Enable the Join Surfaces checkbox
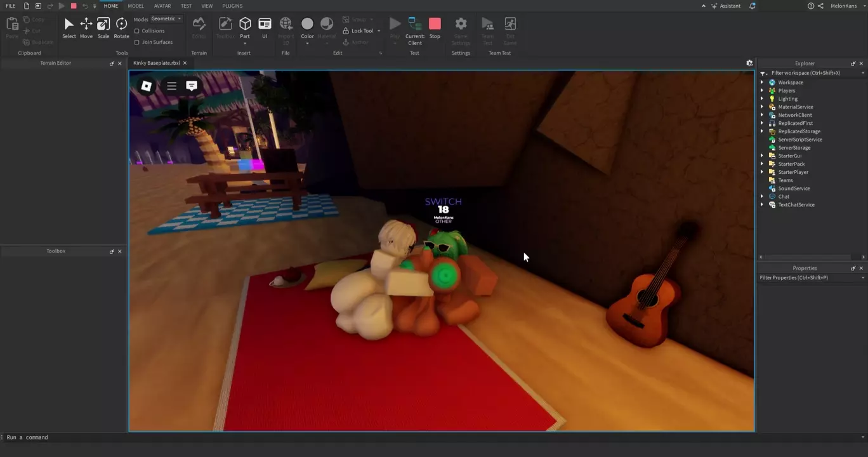 pos(137,42)
